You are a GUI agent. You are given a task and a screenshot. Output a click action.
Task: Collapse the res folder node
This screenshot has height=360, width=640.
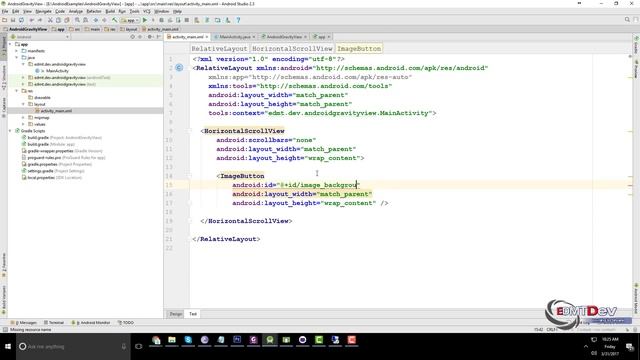pyautogui.click(x=17, y=91)
